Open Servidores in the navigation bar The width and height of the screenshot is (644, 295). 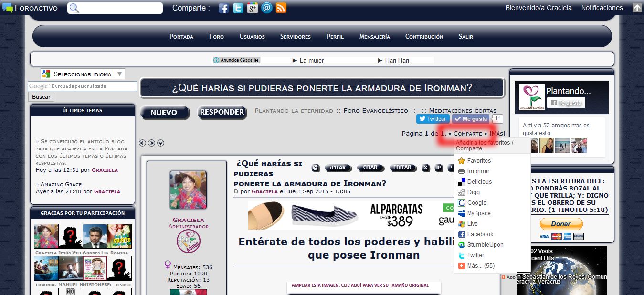(x=296, y=37)
